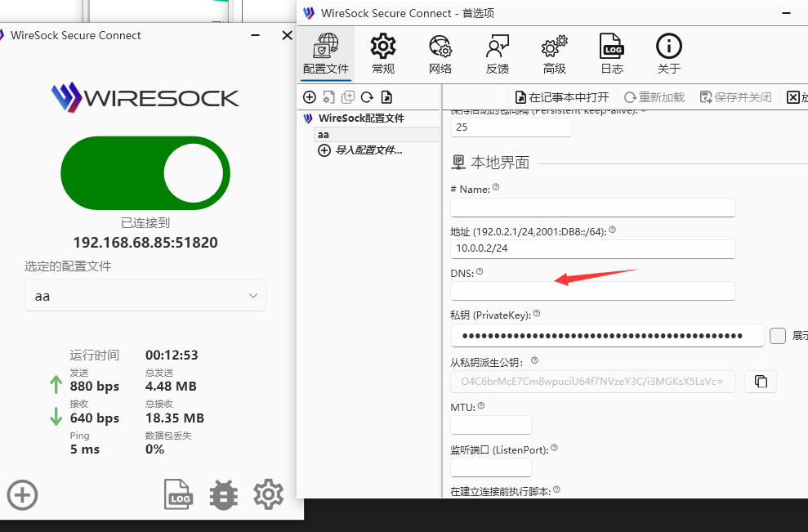This screenshot has height=532, width=808.
Task: Click the help icon next to address label
Action: (612, 230)
